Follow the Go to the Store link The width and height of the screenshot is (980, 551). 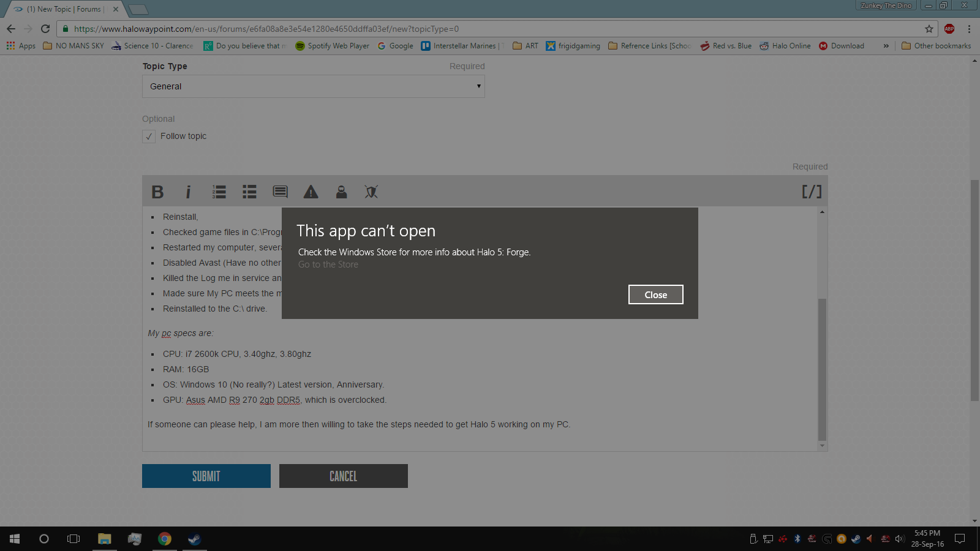click(x=328, y=264)
